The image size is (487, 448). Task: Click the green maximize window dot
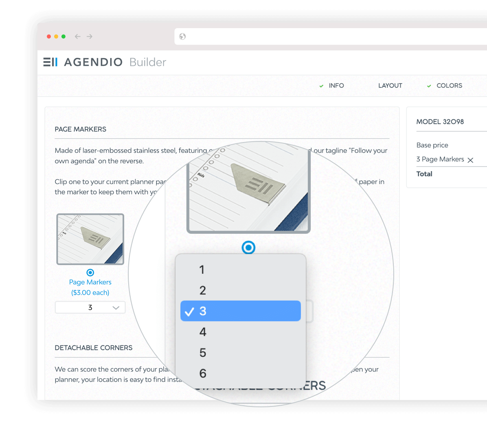[64, 36]
